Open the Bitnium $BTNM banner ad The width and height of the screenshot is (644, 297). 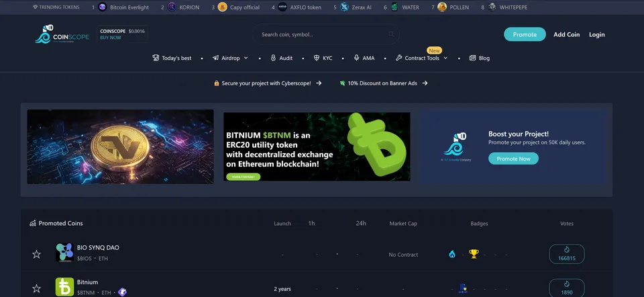click(317, 146)
